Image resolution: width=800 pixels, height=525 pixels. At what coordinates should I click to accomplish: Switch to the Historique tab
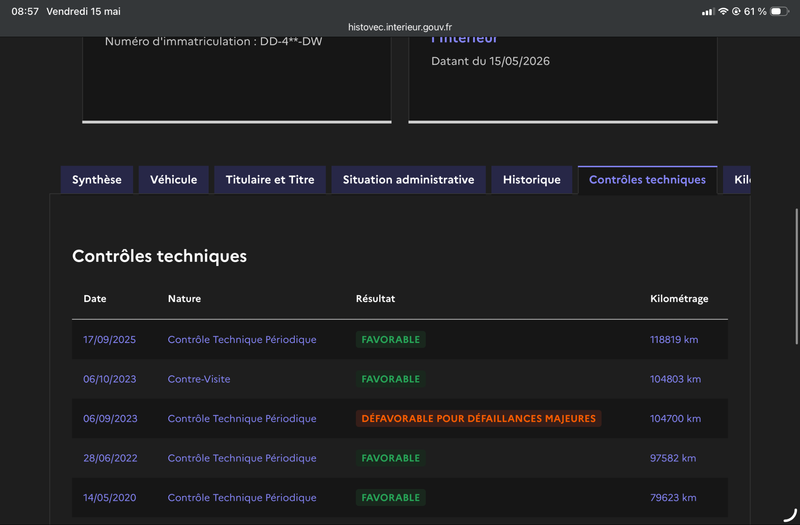pos(532,180)
